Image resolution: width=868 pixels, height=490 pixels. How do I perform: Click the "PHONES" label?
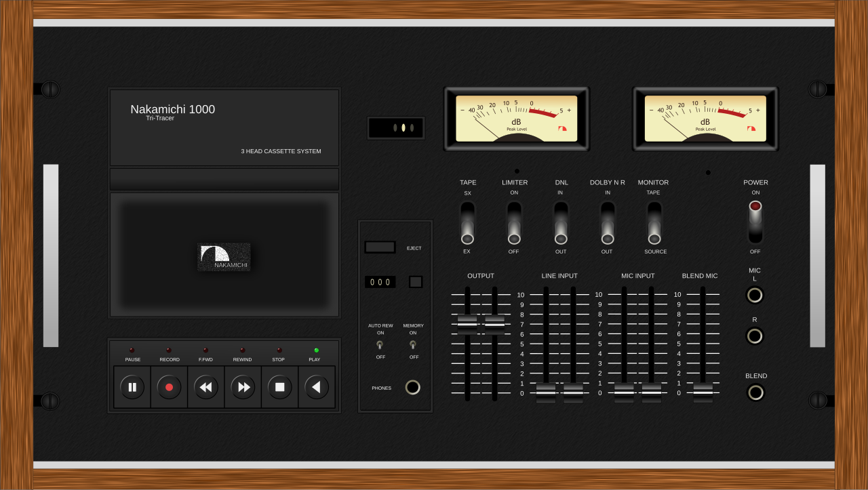(x=381, y=388)
